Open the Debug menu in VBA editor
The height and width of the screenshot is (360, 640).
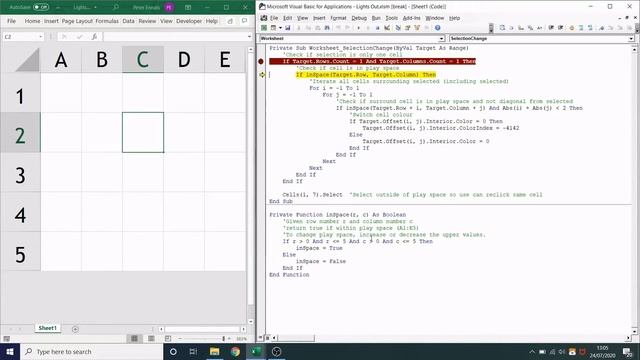(x=359, y=18)
